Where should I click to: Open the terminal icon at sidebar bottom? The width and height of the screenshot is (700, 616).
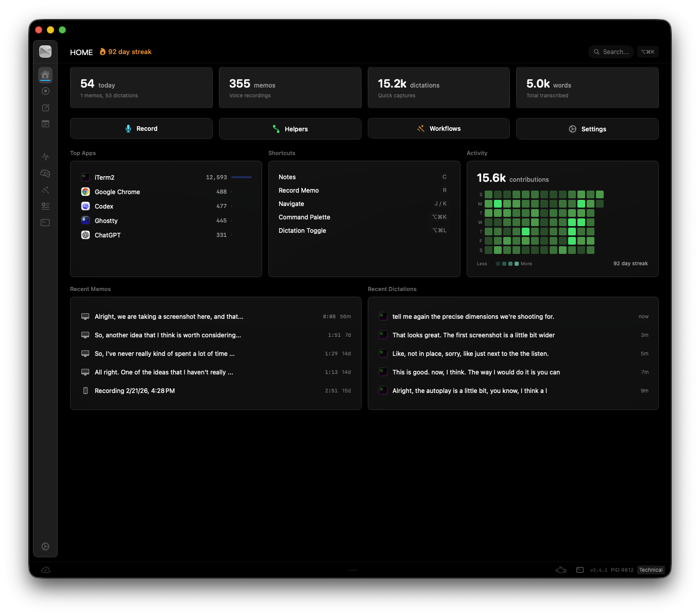tap(45, 223)
